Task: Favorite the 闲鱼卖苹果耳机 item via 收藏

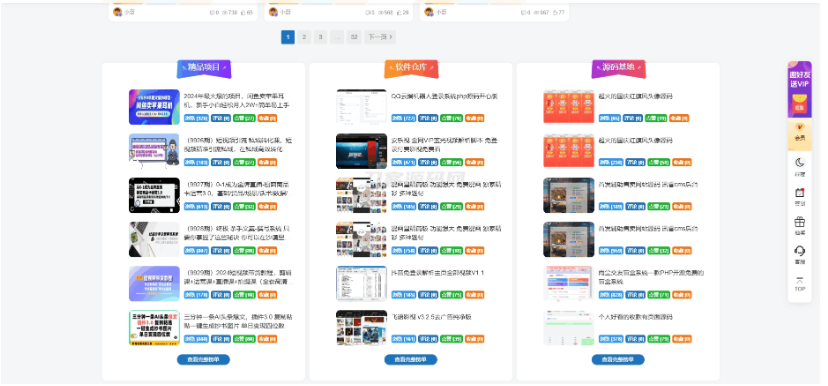Action: coord(267,118)
